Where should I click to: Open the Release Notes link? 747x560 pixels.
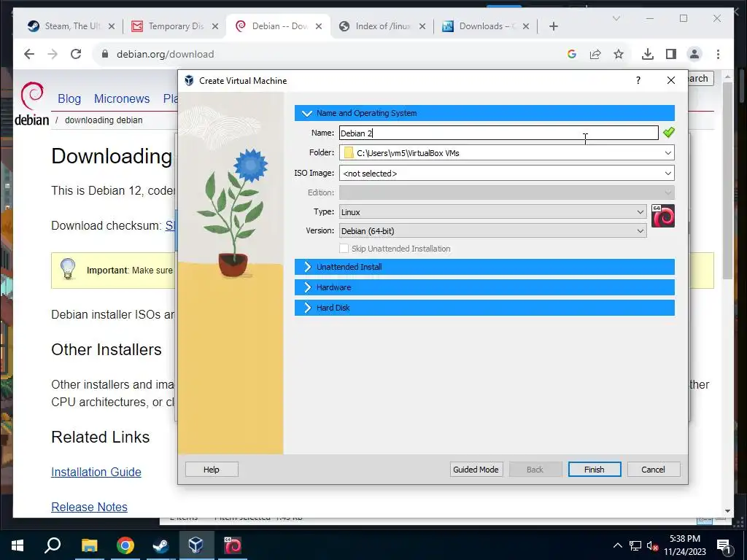pos(89,507)
